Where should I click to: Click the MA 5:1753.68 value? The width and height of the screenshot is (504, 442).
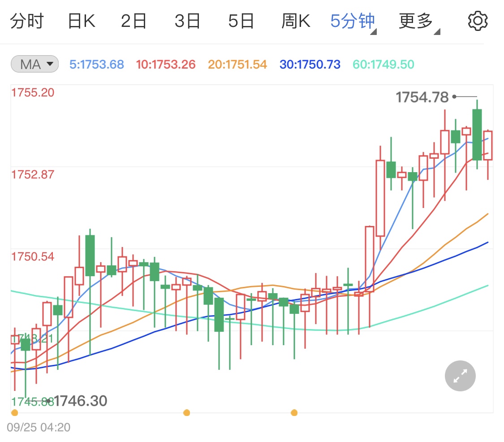(97, 65)
